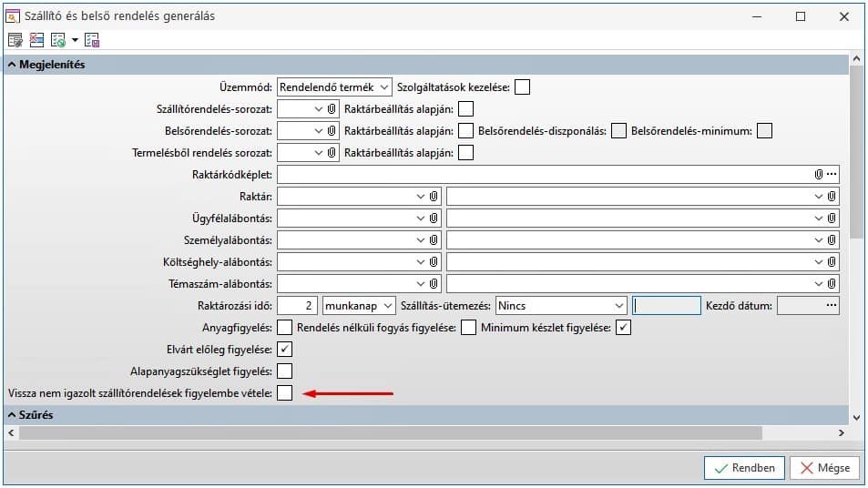Image resolution: width=868 pixels, height=488 pixels.
Task: Click the Raktározási idő number field
Action: (297, 305)
